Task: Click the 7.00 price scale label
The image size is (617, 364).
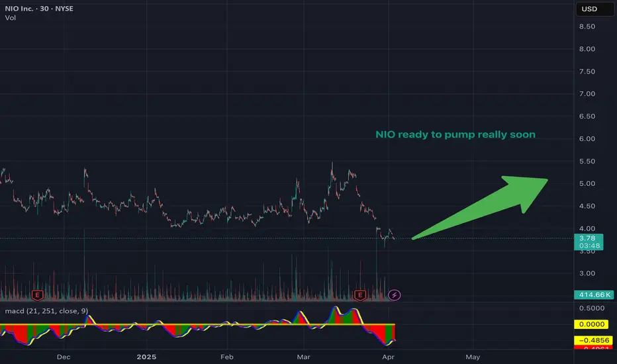Action: click(x=587, y=94)
